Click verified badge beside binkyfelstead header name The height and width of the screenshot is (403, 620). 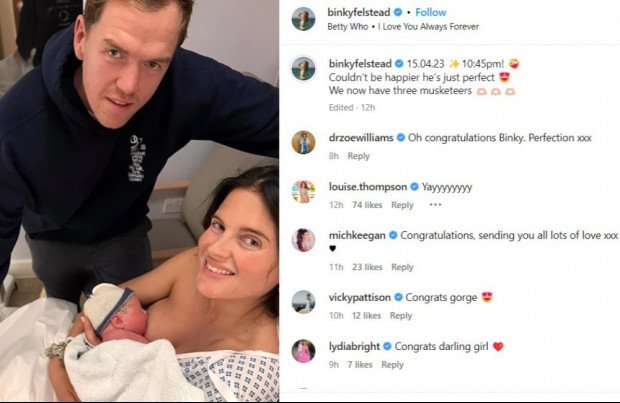coord(398,12)
